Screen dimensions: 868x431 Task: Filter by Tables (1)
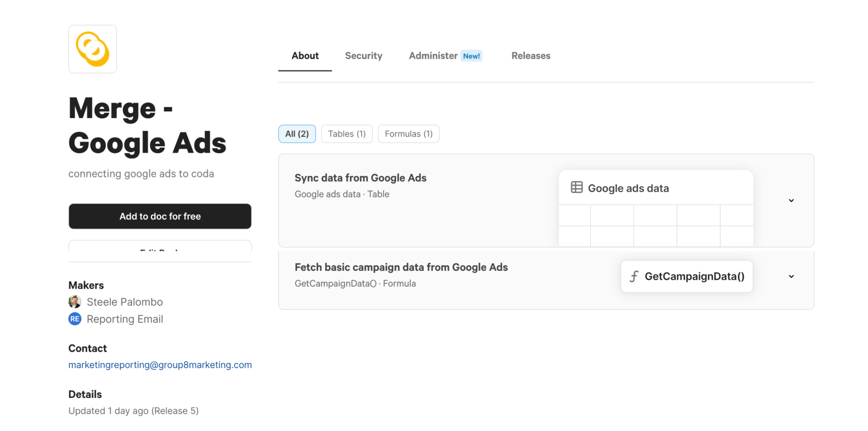click(x=347, y=134)
